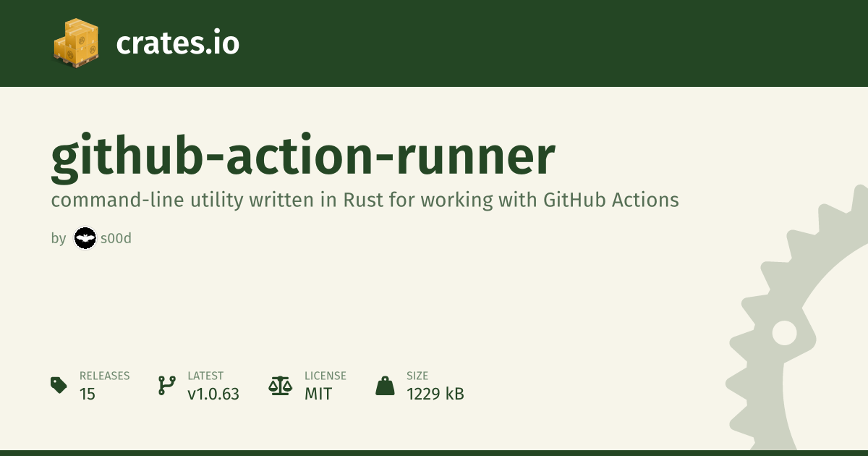
Task: Click the license balance scale icon
Action: (x=279, y=385)
